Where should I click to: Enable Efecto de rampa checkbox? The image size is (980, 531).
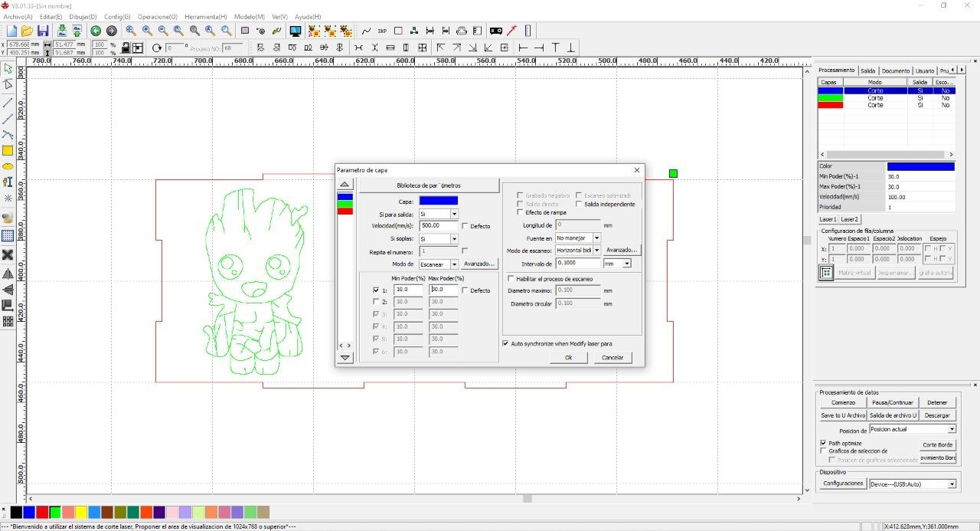521,212
